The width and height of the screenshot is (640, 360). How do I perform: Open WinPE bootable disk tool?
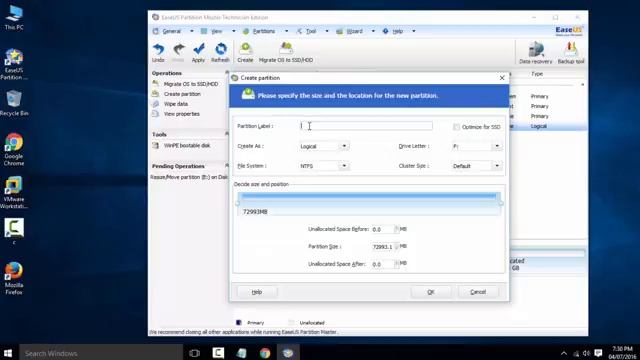[187, 146]
